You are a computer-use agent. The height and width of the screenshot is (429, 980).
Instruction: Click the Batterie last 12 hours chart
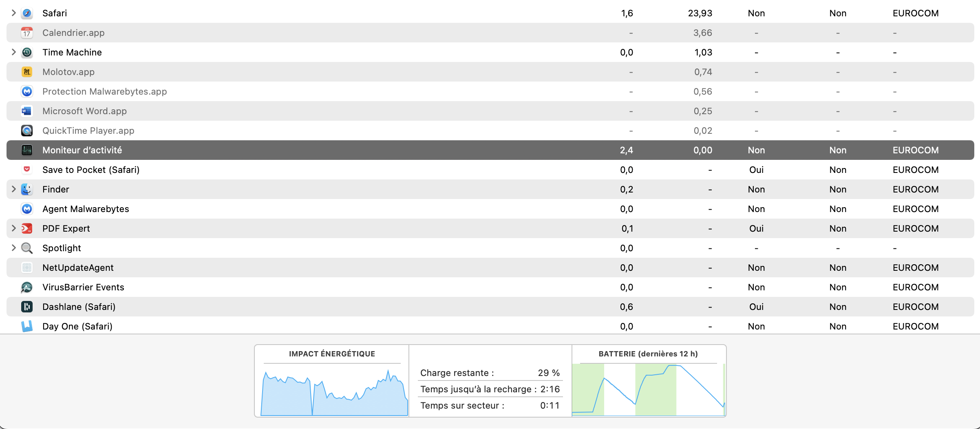648,389
